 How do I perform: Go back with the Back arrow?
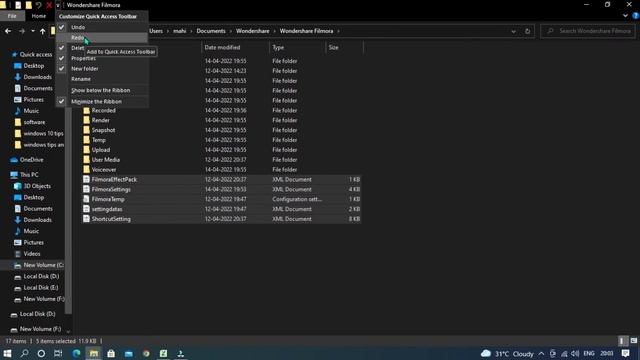(8, 31)
